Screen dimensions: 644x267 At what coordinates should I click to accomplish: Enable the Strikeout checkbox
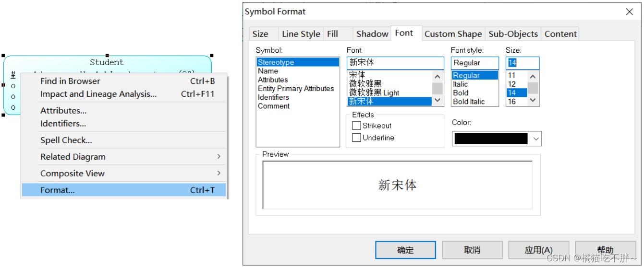coord(356,126)
